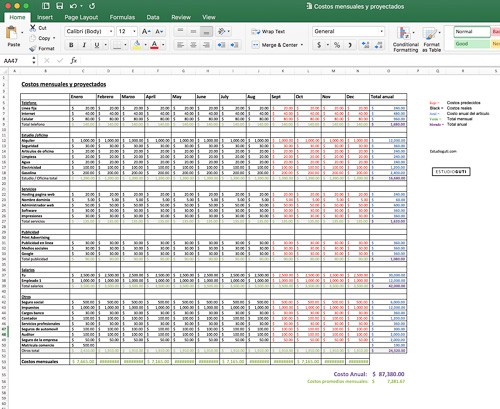Apply comma style format

click(350, 45)
